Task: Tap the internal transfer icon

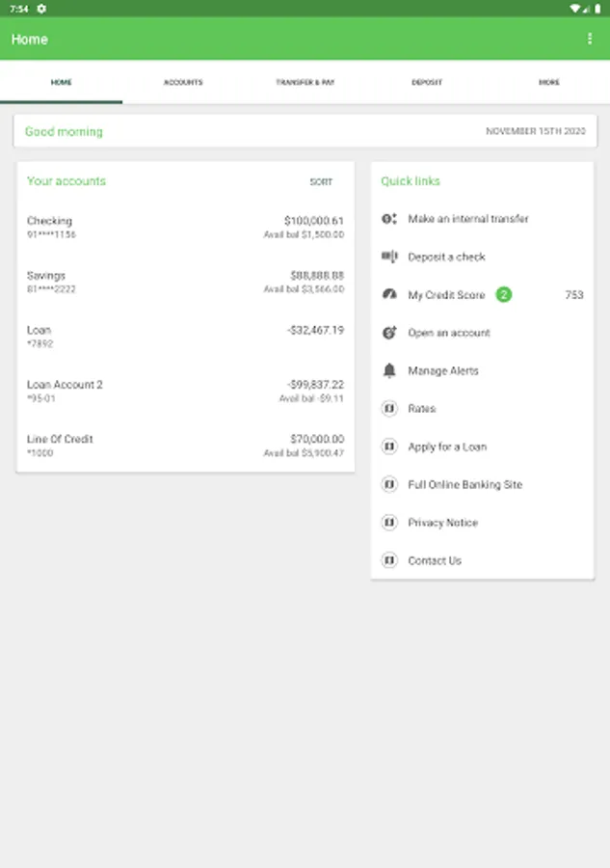Action: point(389,219)
